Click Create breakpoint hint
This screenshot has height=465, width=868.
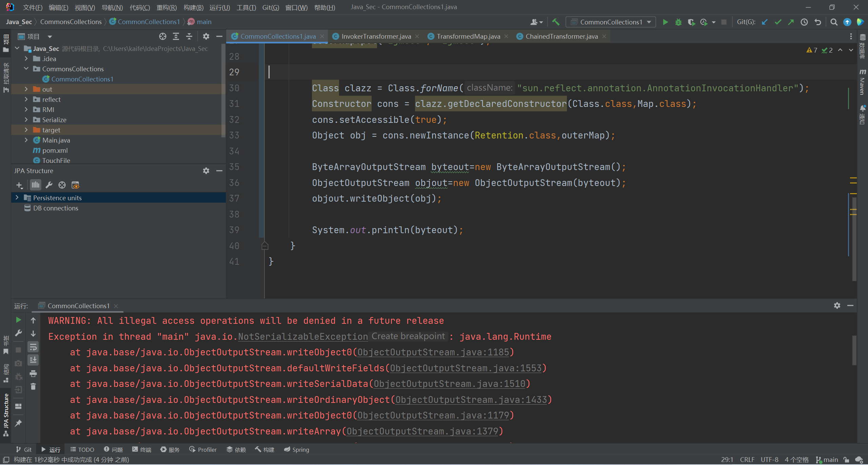click(408, 336)
